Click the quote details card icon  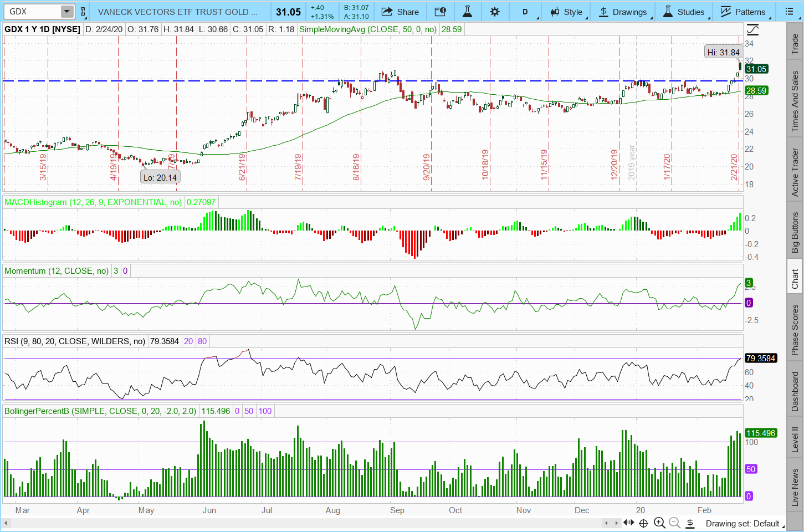pyautogui.click(x=440, y=12)
